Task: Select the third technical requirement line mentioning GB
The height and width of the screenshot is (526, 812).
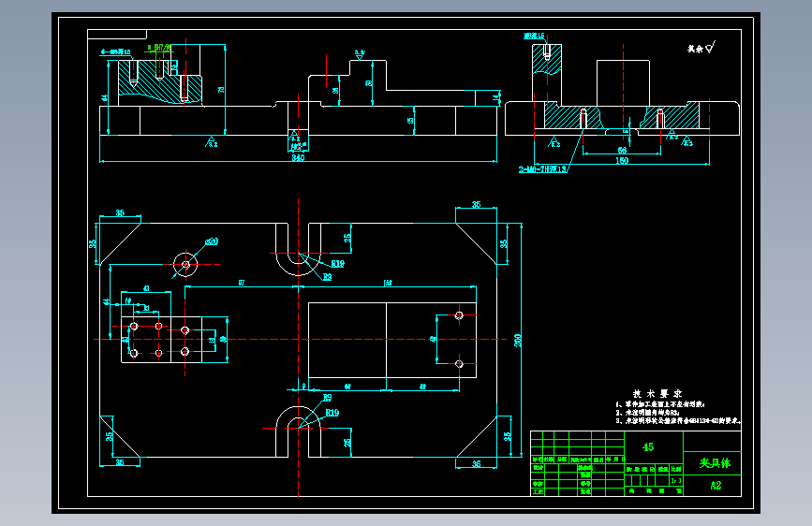Action: click(x=678, y=421)
